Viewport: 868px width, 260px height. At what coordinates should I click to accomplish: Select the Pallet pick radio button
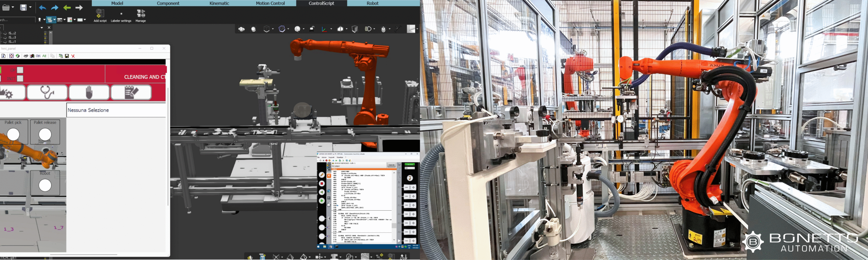tap(14, 135)
